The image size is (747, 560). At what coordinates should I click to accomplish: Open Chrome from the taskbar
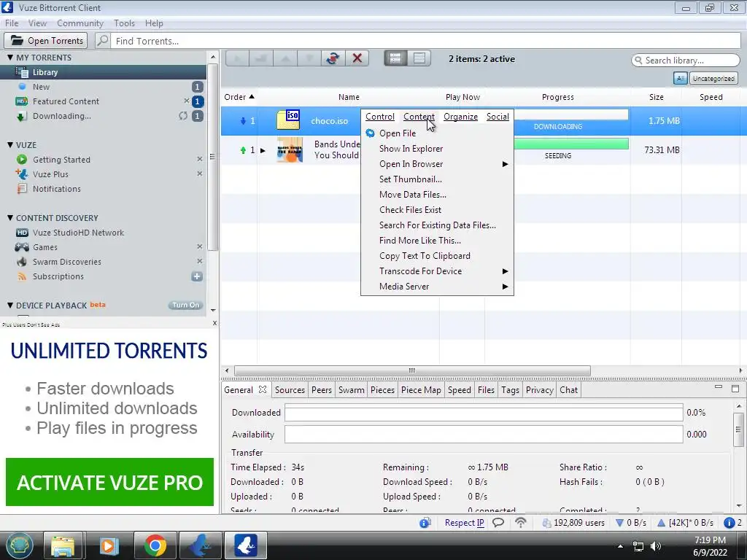(155, 545)
